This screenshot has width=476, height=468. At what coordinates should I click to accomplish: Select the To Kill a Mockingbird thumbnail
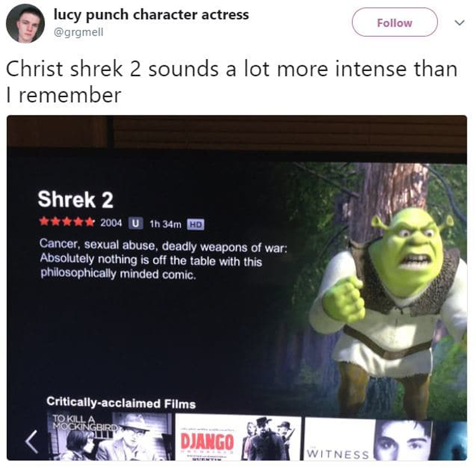(110, 436)
